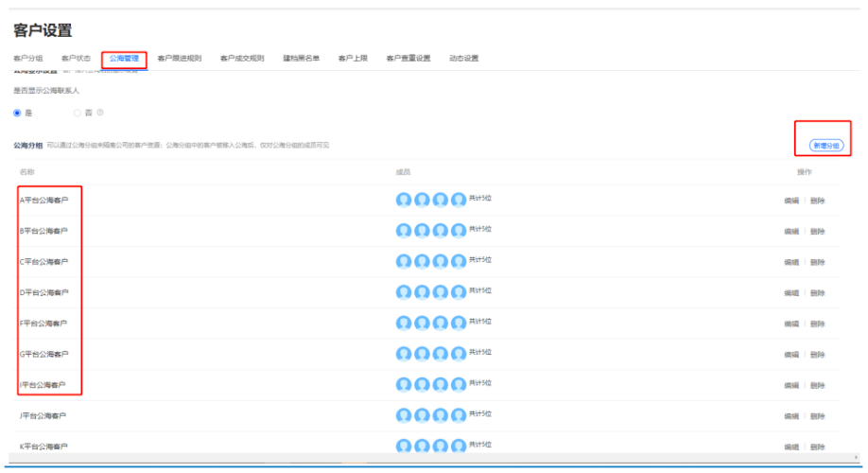The width and height of the screenshot is (868, 473).
Task: Click the horizontal scrollbar right arrow
Action: [857, 458]
